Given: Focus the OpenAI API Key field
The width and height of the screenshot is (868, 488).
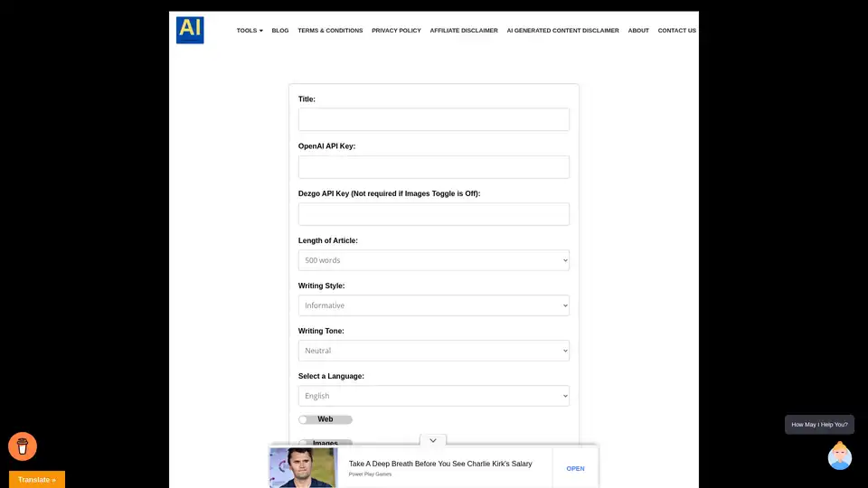Looking at the screenshot, I should pyautogui.click(x=433, y=167).
